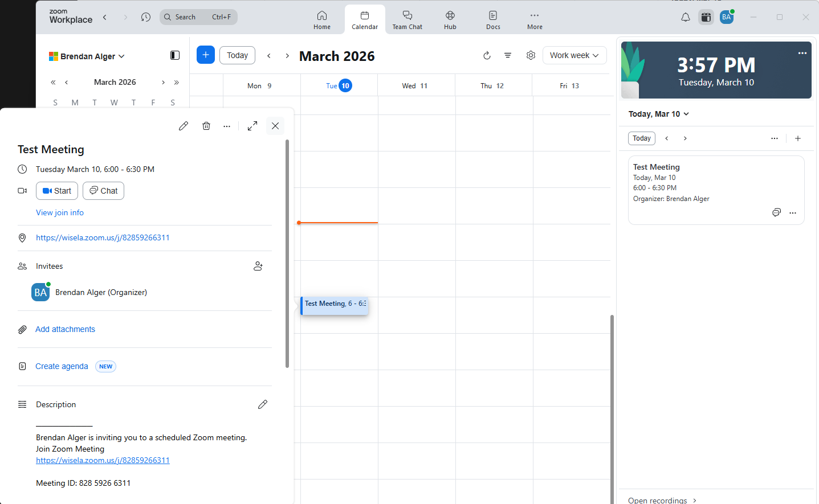Create a new event with the blue plus button

click(x=205, y=55)
